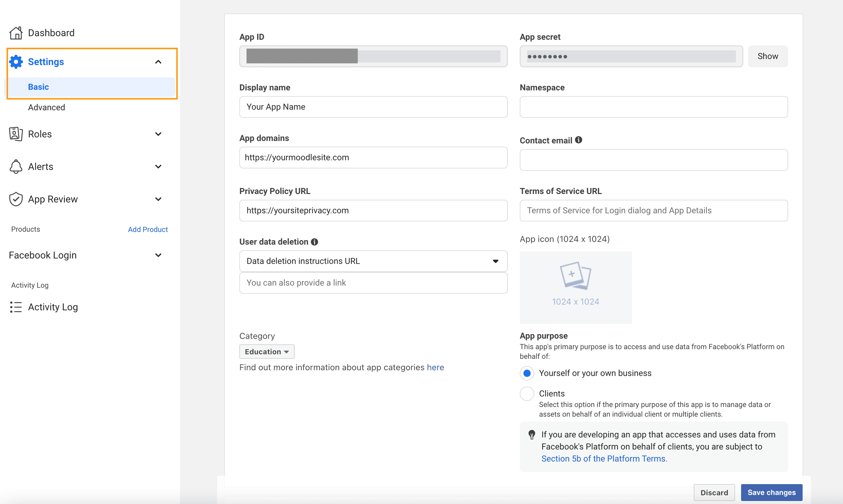Open the Settings submenu chevron
The image size is (843, 504).
coord(158,62)
